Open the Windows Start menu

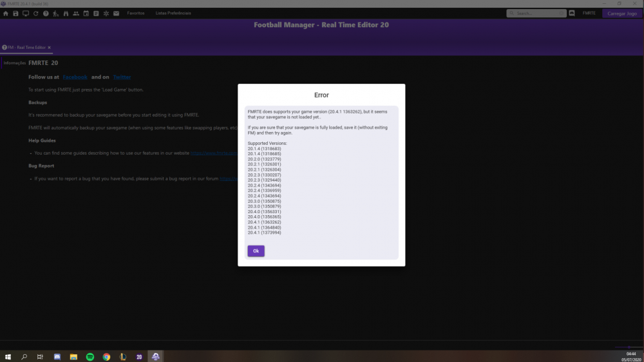(x=8, y=357)
